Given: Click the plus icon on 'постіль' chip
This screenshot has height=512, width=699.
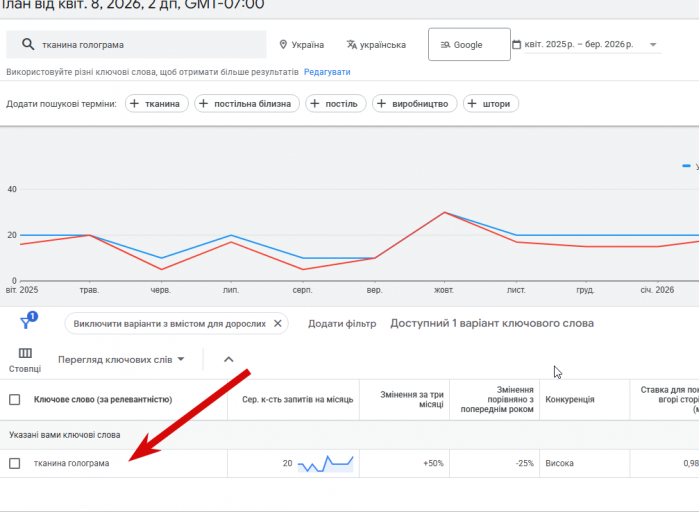Looking at the screenshot, I should point(315,103).
